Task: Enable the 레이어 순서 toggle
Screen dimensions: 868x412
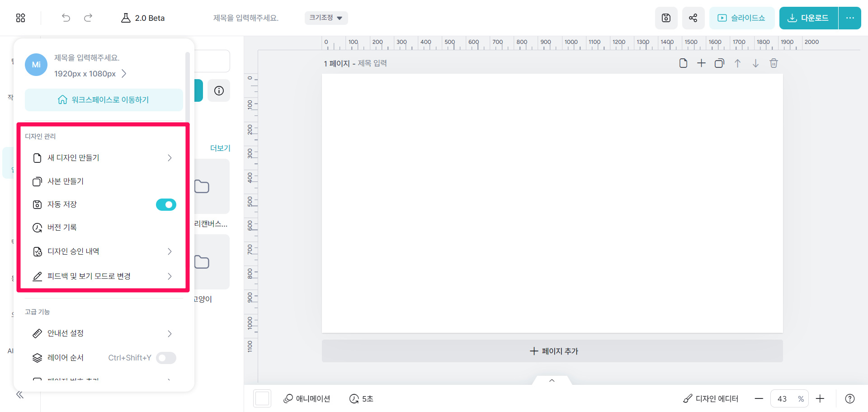Action: pyautogui.click(x=166, y=358)
